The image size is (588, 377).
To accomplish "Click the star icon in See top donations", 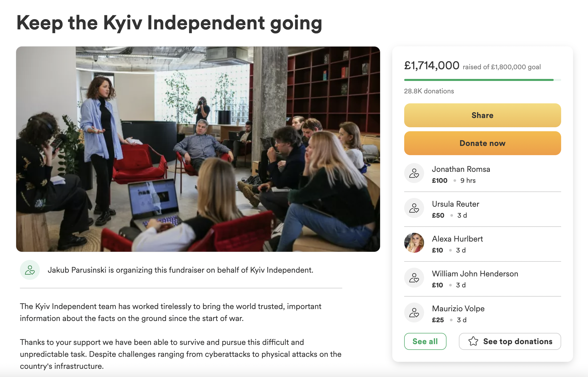I will coord(473,341).
